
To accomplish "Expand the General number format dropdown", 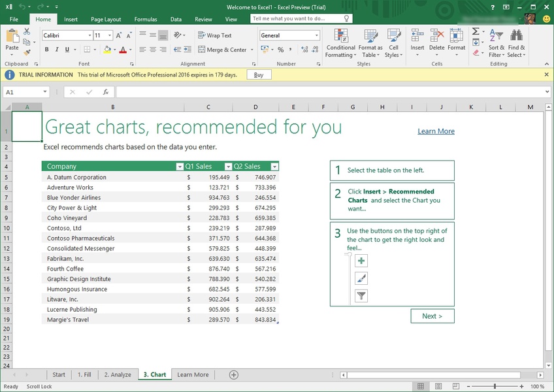I will click(317, 35).
